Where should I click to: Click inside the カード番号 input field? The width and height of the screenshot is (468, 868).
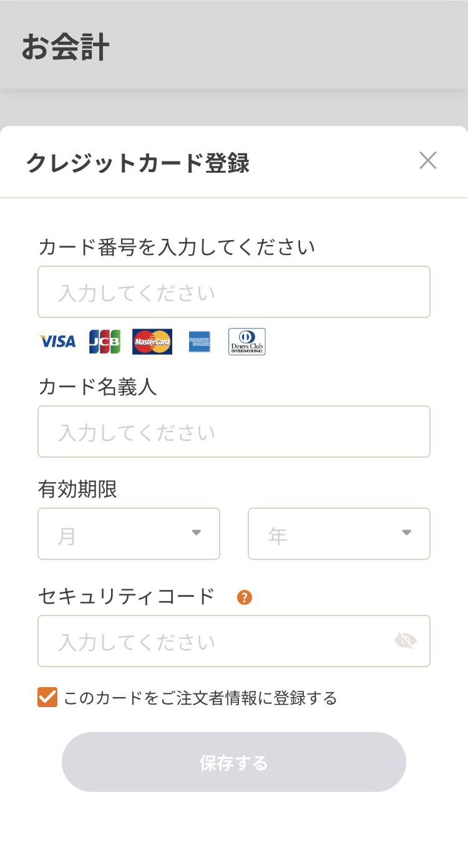point(234,292)
